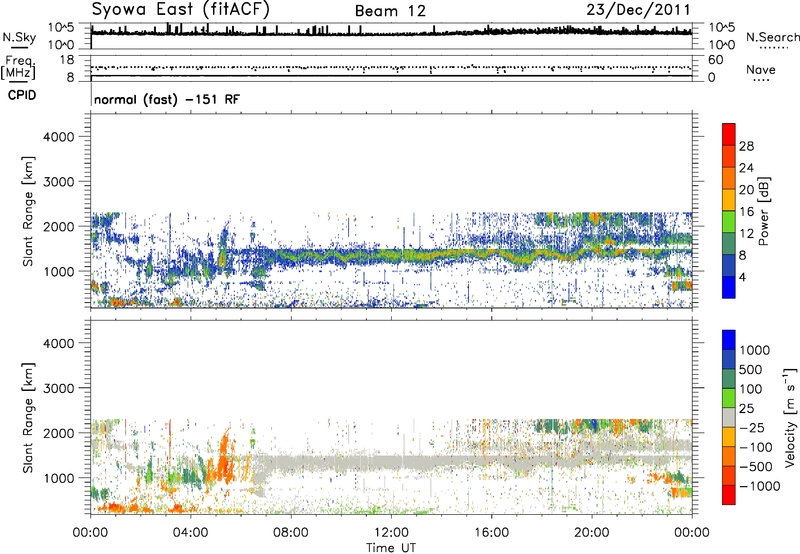
Task: Click the '-1000' velocity scale value
Action: (759, 486)
